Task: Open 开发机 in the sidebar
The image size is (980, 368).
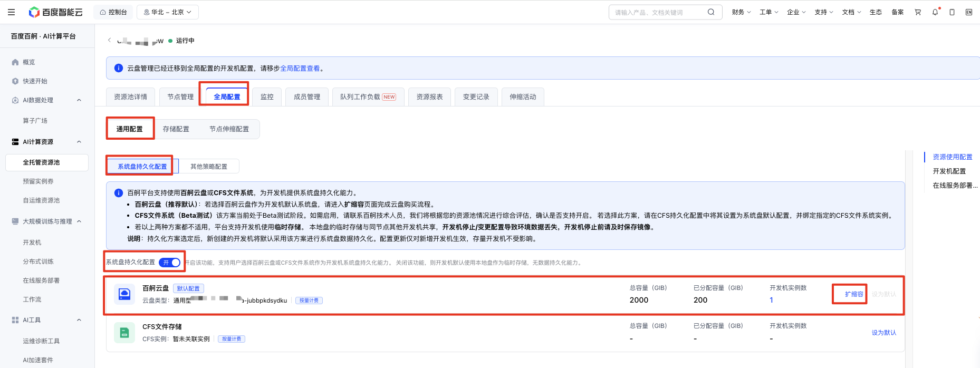Action: click(32, 243)
